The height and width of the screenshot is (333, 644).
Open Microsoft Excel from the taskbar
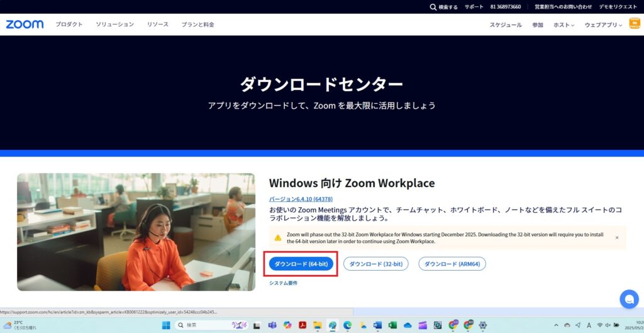[x=392, y=325]
